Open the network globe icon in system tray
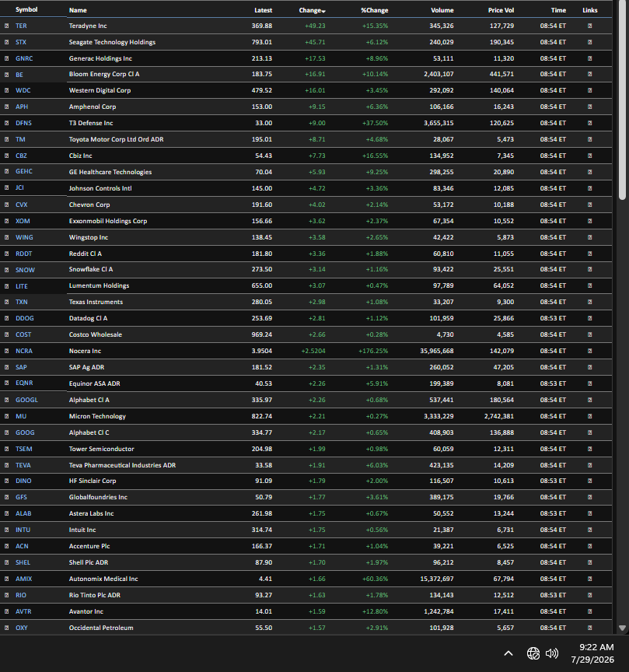629x672 pixels. pyautogui.click(x=533, y=653)
